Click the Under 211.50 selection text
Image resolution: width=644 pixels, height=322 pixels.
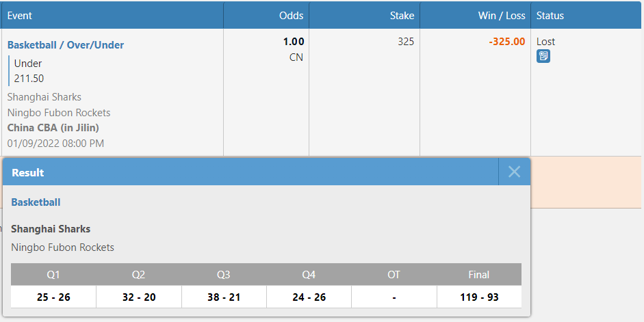pyautogui.click(x=29, y=71)
